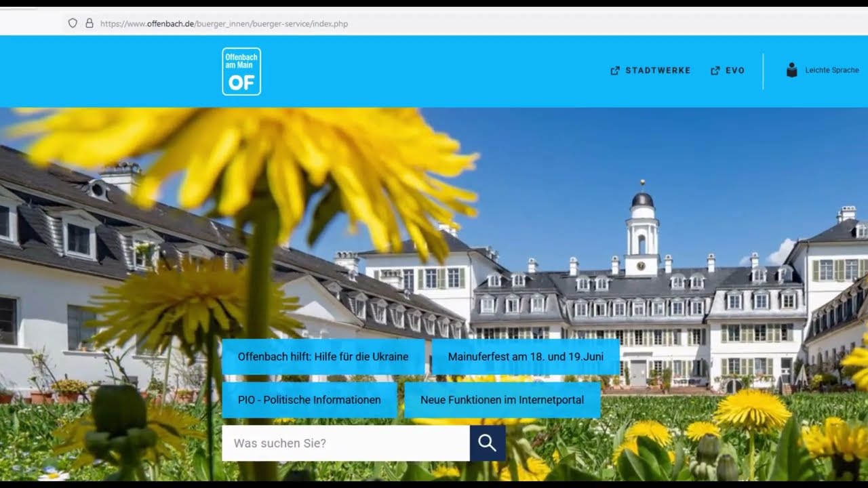This screenshot has width=868, height=488.
Task: Open Mainuferfest am 18. und 19. Juni
Action: click(526, 357)
